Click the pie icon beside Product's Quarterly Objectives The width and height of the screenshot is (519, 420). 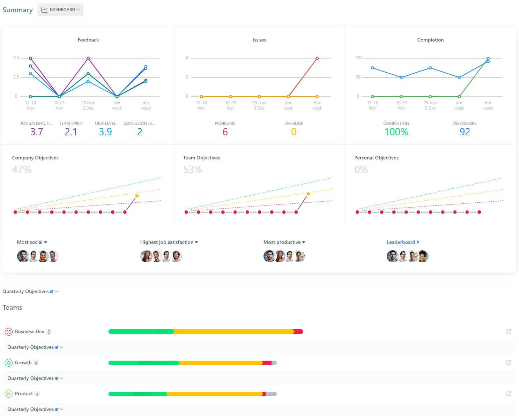tap(57, 409)
